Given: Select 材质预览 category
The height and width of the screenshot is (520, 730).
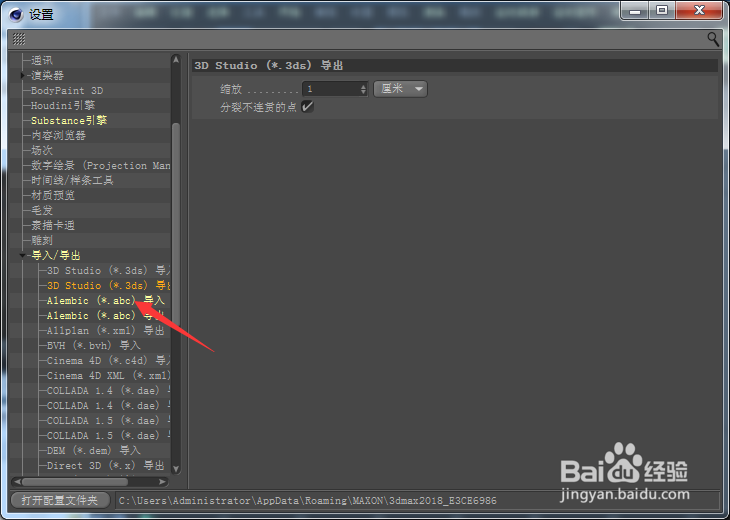Looking at the screenshot, I should click(53, 195).
